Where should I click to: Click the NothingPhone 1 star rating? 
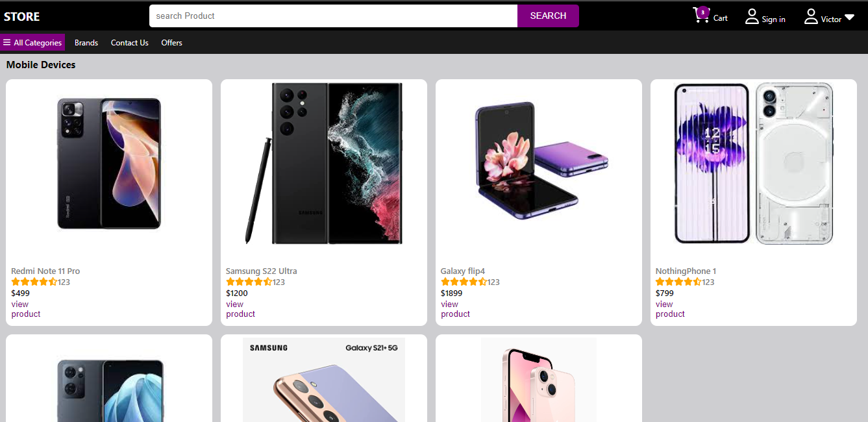pos(678,282)
